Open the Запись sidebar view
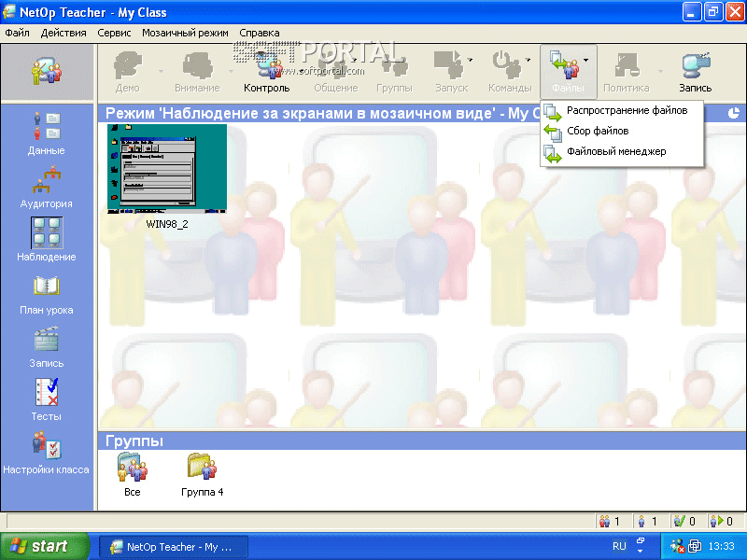 [x=46, y=346]
